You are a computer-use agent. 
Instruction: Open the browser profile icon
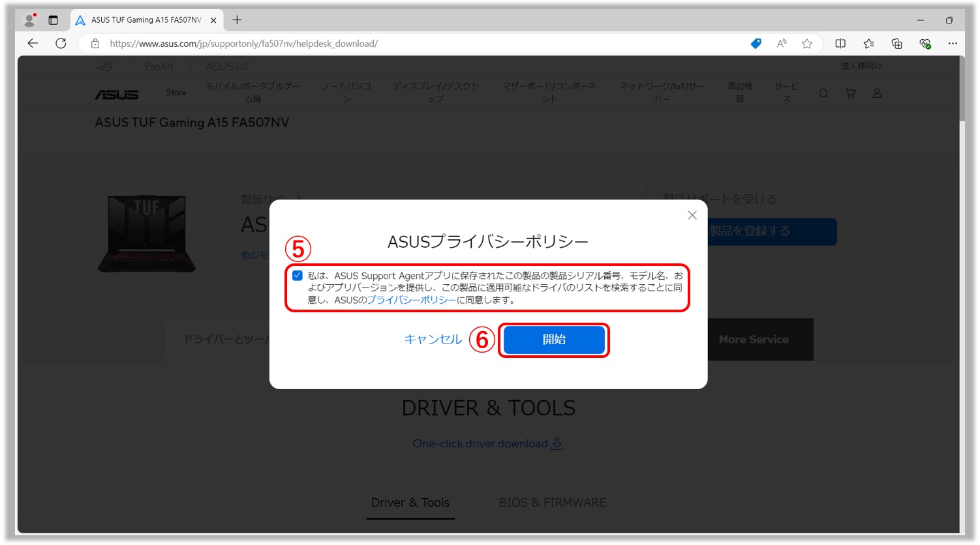click(x=29, y=20)
